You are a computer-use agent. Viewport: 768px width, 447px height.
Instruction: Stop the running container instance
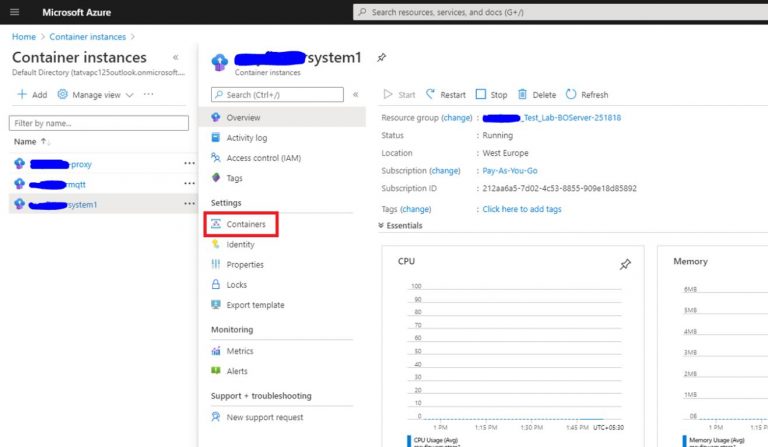tap(491, 95)
